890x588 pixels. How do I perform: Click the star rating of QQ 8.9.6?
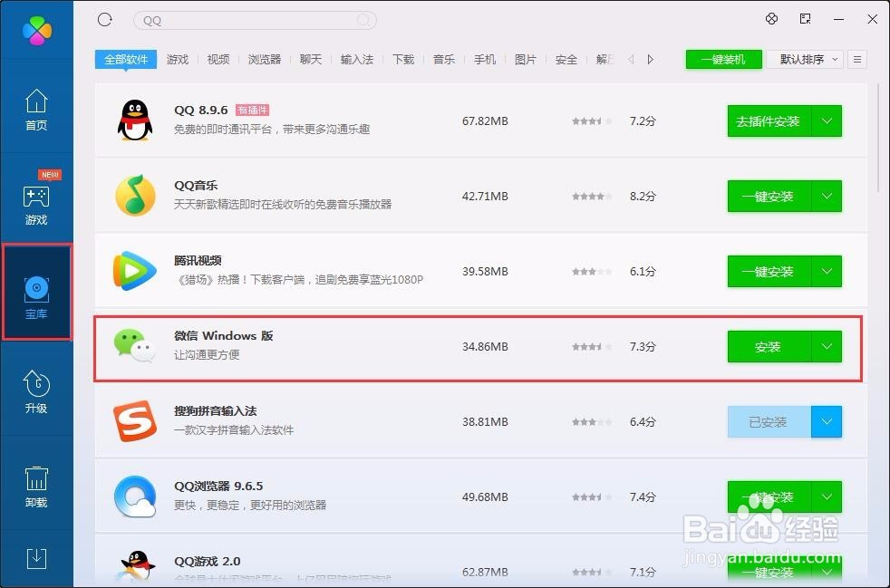[x=592, y=120]
